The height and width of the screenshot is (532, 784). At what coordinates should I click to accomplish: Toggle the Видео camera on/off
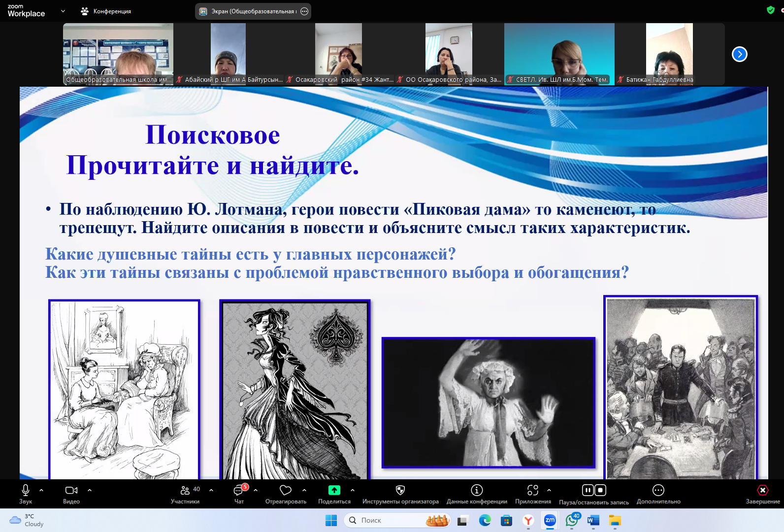(71, 491)
